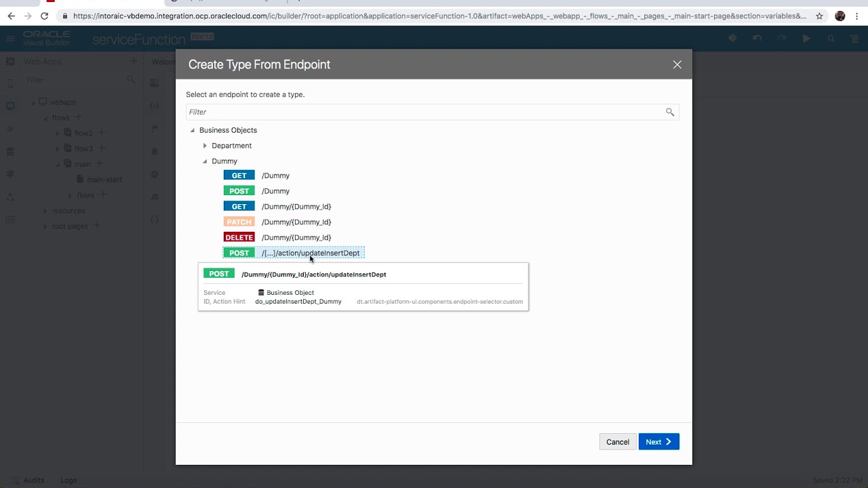Add a page to flow2 with plus

pos(102,132)
